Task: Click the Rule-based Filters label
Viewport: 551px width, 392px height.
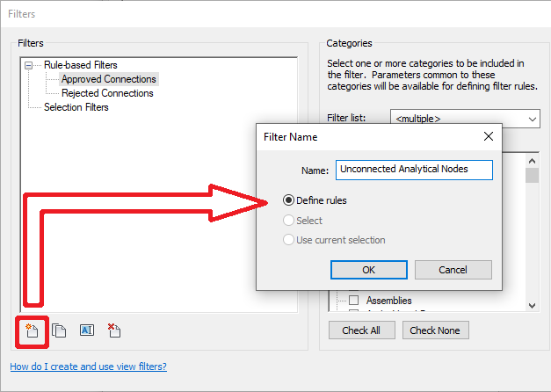Action: pos(80,65)
